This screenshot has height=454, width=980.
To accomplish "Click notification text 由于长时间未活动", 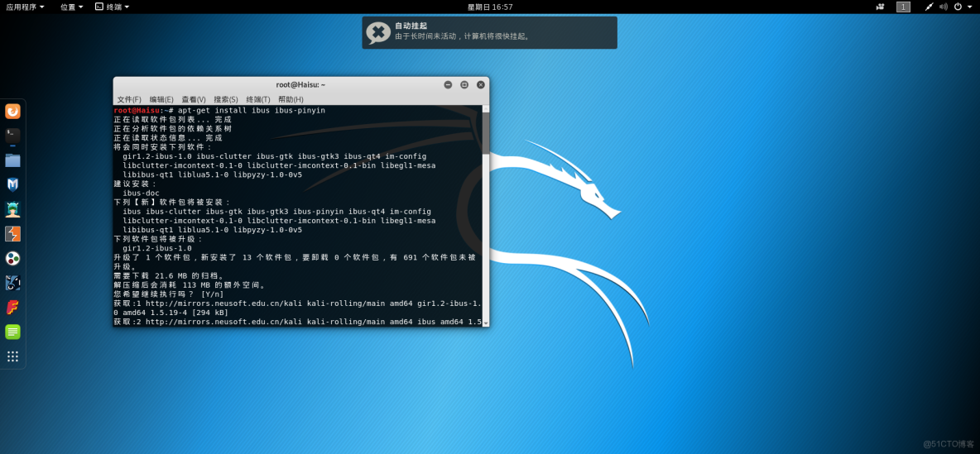I will pos(426,36).
